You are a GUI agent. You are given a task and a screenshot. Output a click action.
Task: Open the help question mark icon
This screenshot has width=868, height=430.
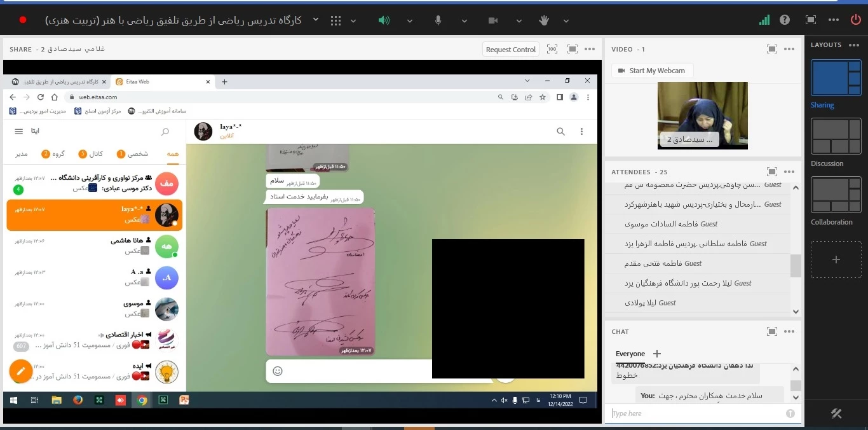(x=785, y=20)
